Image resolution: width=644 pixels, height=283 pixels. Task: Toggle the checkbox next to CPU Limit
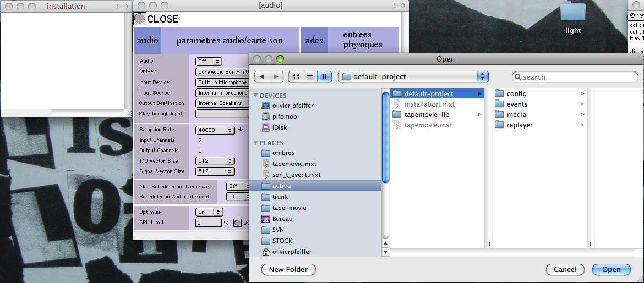(x=237, y=223)
